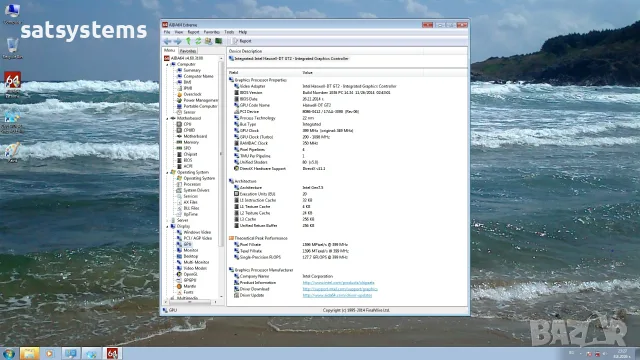The height and width of the screenshot is (360, 640).
Task: Open the Product Information hyperlink
Action: (338, 283)
